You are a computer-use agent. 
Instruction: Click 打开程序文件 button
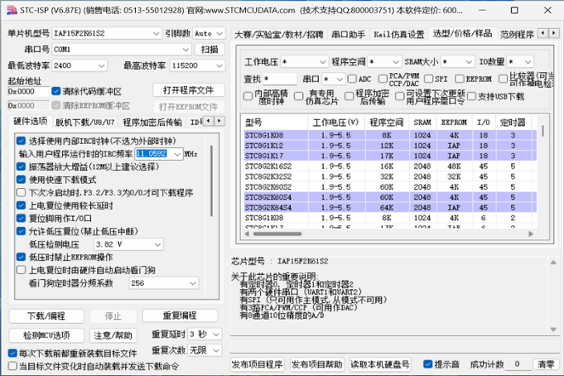(188, 90)
